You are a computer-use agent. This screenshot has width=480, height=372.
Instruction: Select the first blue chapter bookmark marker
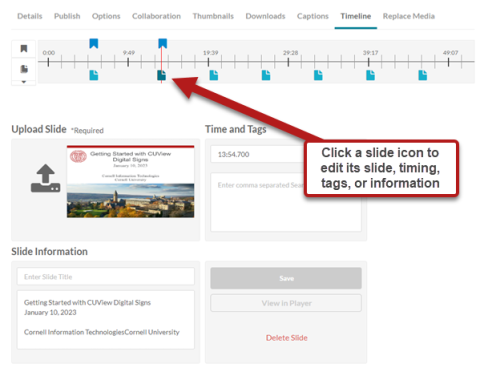(x=94, y=43)
